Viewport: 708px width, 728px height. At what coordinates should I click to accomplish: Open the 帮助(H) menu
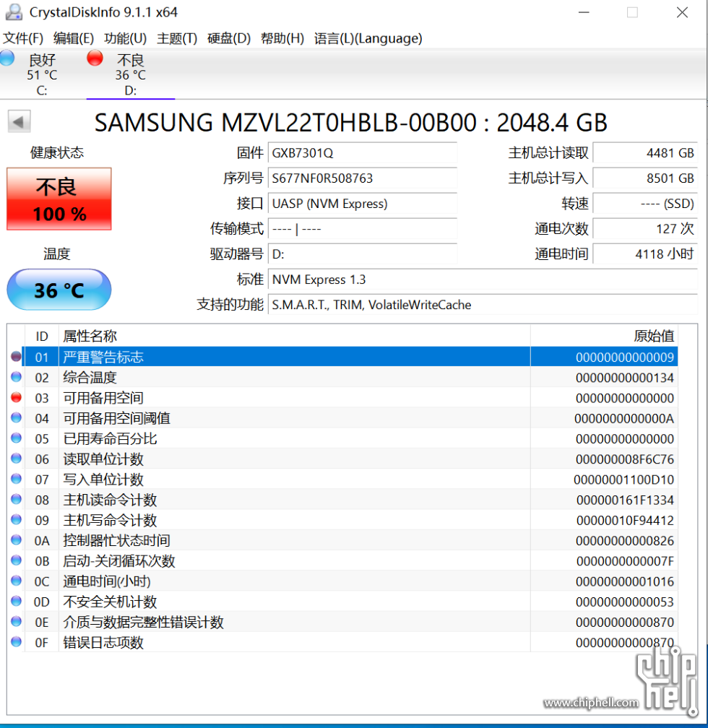pyautogui.click(x=282, y=38)
